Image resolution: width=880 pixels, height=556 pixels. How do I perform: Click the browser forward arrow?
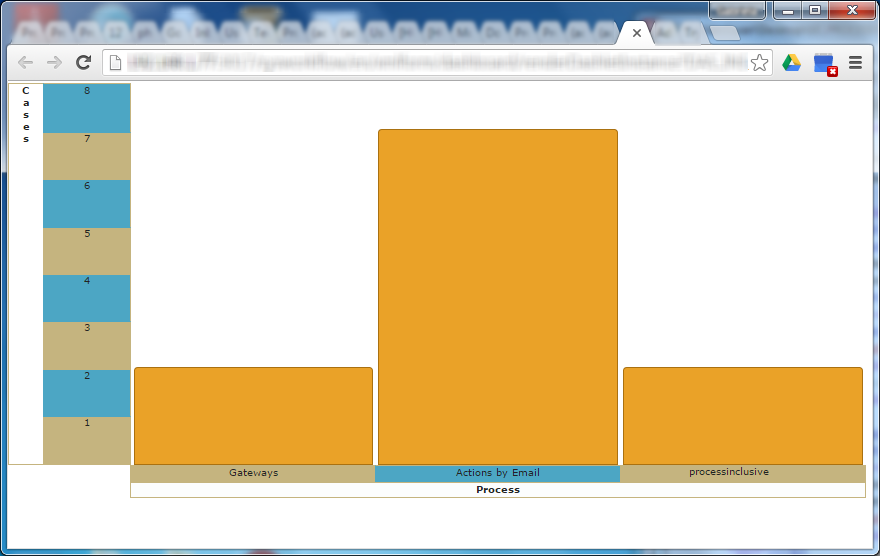55,63
